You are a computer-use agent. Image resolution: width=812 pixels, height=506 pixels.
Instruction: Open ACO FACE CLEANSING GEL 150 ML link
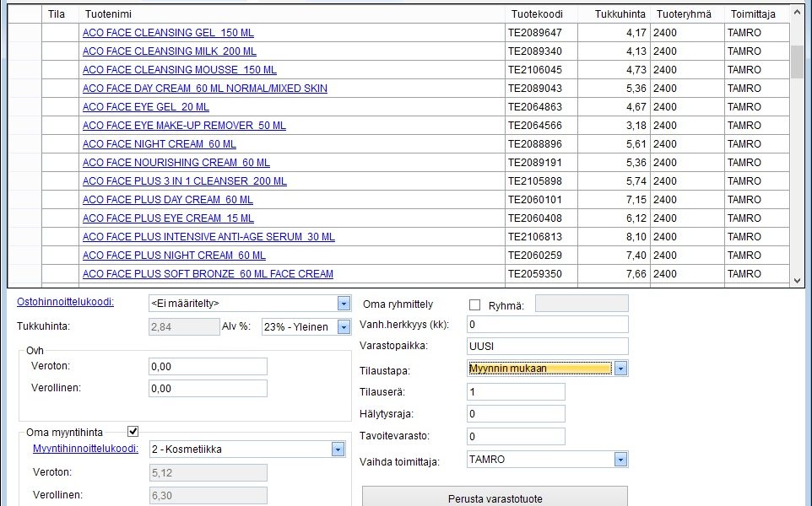[168, 33]
